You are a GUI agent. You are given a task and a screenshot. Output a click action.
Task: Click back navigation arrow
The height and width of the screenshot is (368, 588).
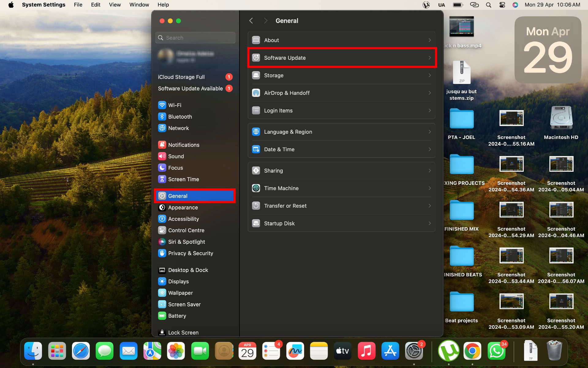coord(251,20)
